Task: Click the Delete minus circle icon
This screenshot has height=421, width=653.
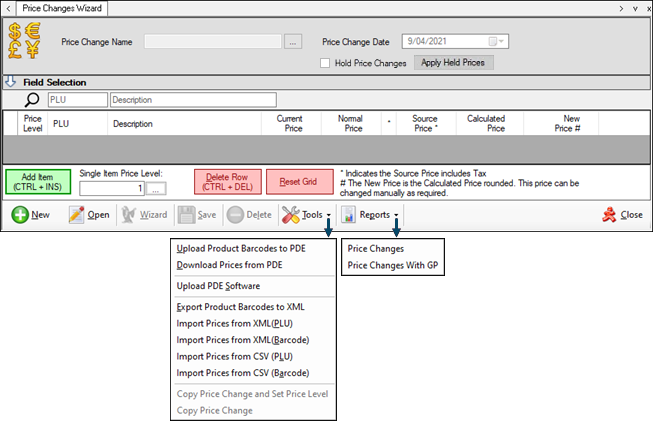Action: [x=235, y=215]
